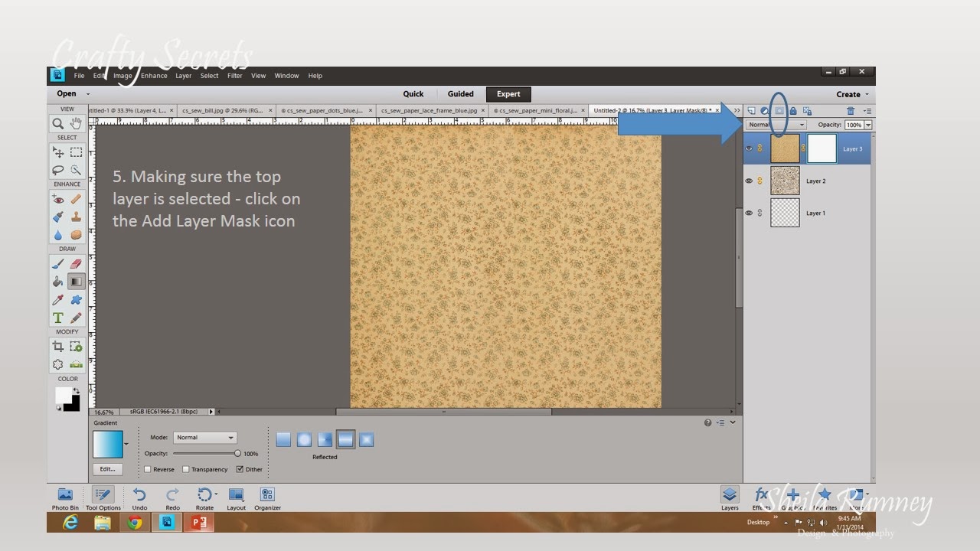Select the Hand tool
Screen dimensions: 980x551
[x=76, y=123]
